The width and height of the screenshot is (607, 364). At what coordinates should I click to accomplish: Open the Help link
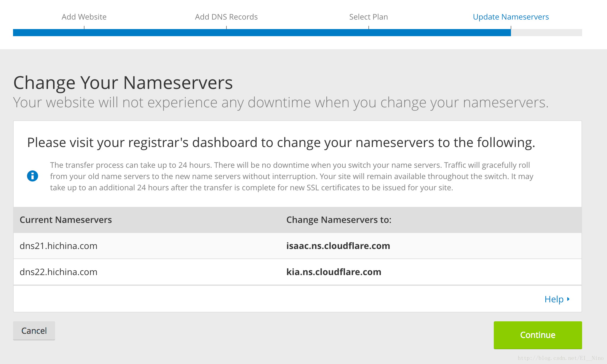pos(554,299)
